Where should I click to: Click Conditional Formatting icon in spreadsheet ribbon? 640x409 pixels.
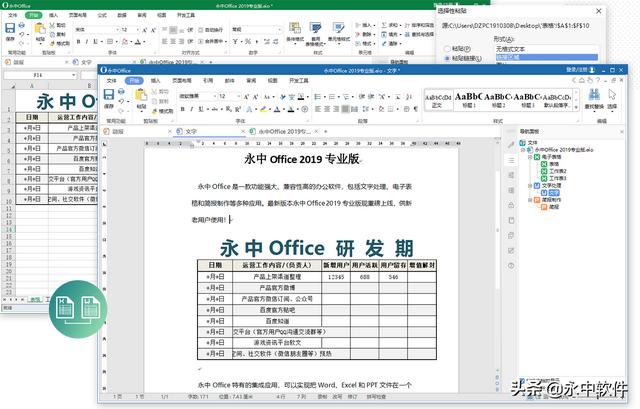[x=295, y=28]
